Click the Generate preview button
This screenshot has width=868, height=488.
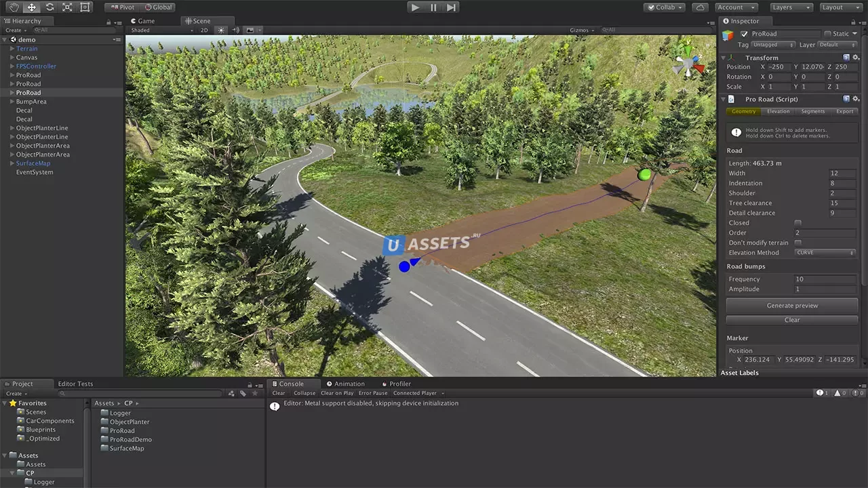coord(792,306)
